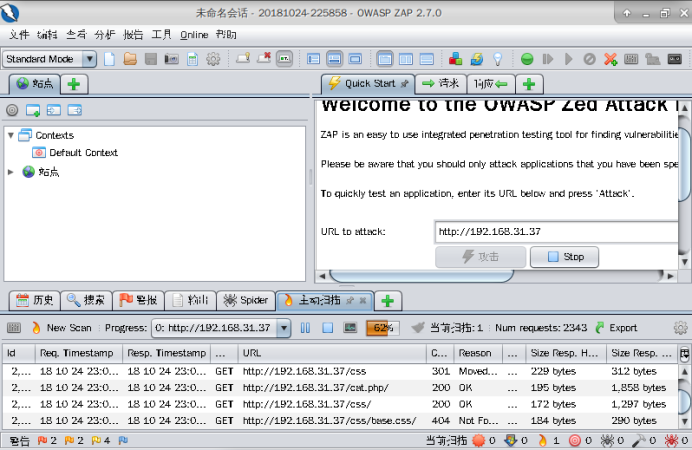Click the Stop button
The height and width of the screenshot is (450, 692).
click(564, 257)
